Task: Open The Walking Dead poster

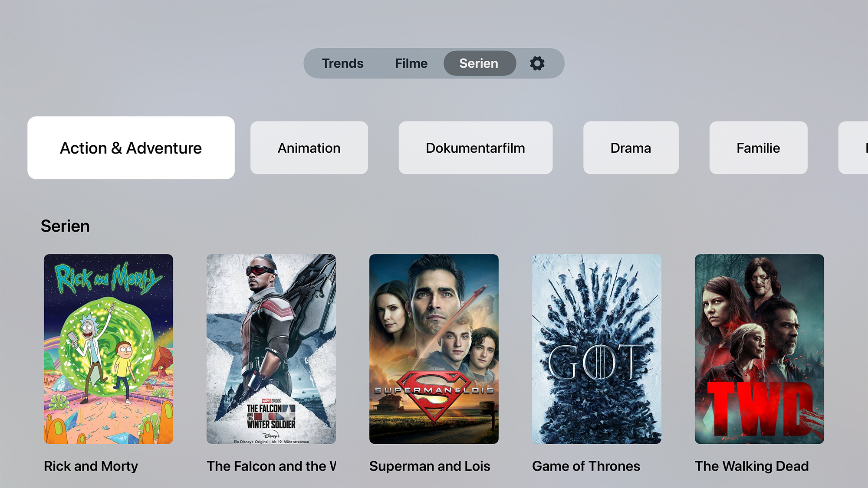Action: pyautogui.click(x=759, y=349)
